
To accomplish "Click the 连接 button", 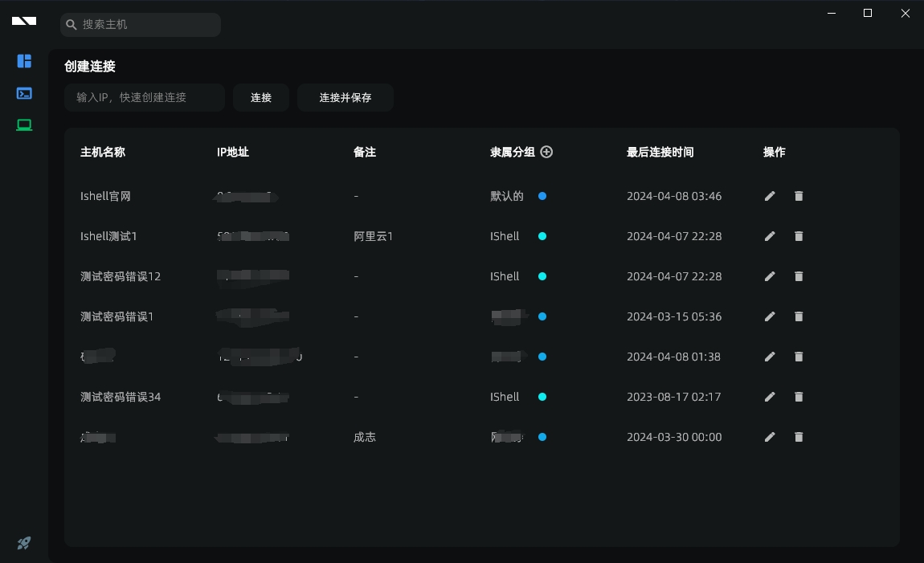I will tap(261, 97).
